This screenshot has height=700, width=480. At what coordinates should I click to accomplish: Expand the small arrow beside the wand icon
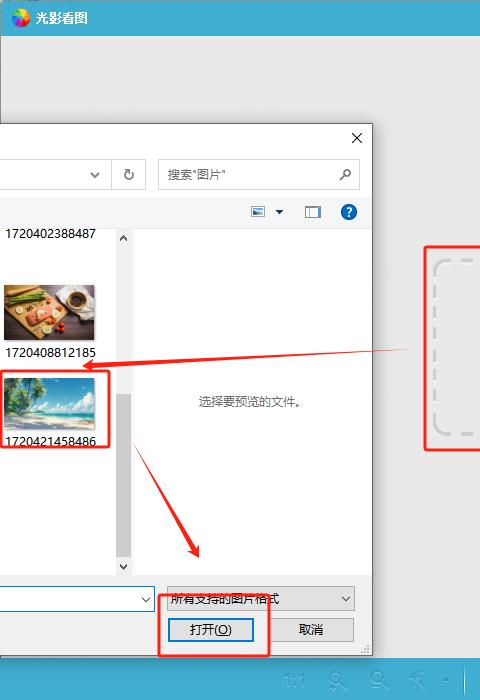447,680
